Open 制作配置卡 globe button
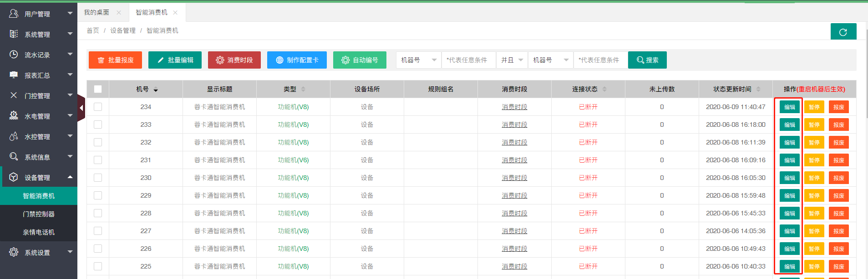The width and height of the screenshot is (868, 279). coord(297,60)
